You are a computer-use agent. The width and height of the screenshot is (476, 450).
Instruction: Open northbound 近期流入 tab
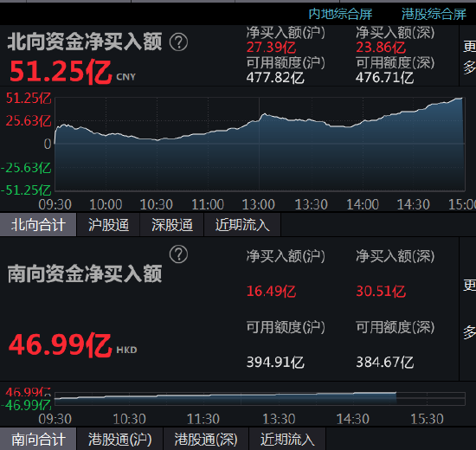[242, 225]
